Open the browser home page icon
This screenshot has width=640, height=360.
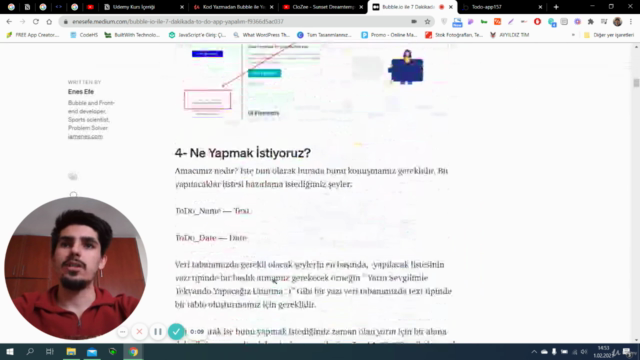[49, 22]
